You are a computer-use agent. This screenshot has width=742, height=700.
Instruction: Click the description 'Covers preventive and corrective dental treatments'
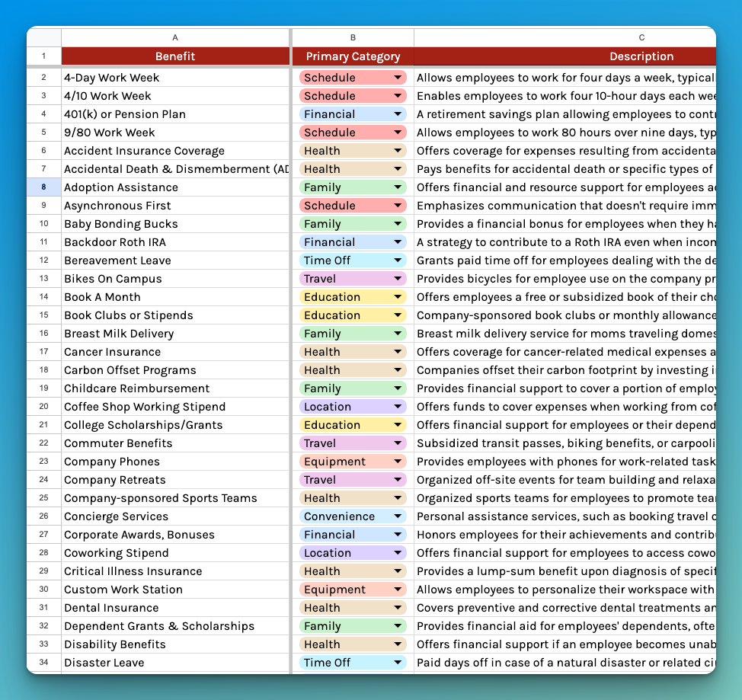(565, 608)
